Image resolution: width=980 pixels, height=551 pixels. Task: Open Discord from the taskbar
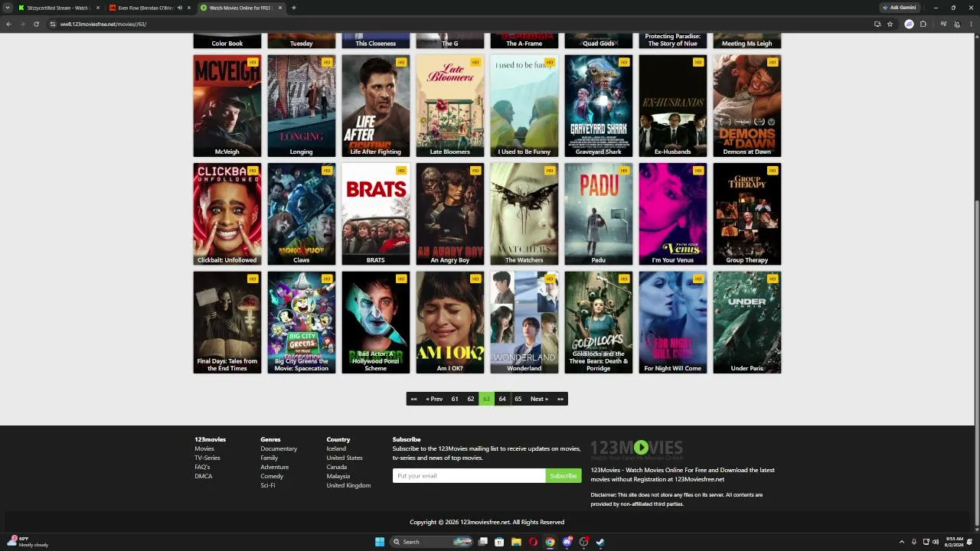click(x=567, y=542)
